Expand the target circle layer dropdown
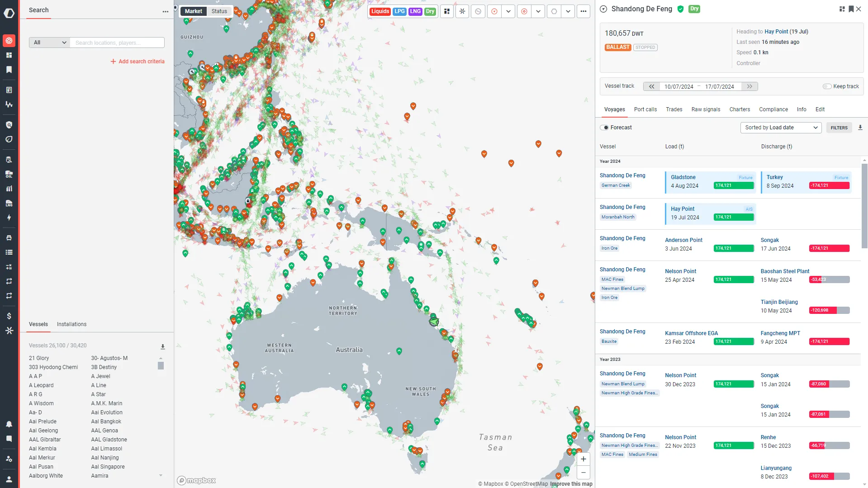This screenshot has width=868, height=488. [x=538, y=11]
